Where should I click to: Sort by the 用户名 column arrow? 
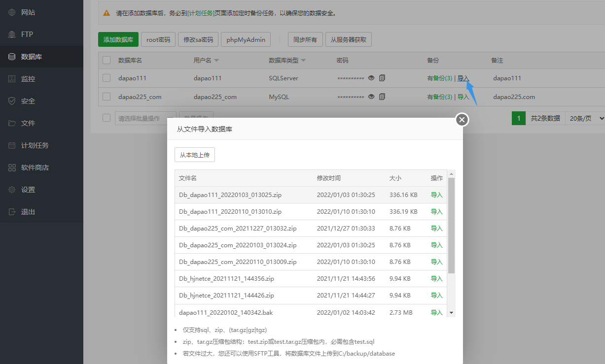pyautogui.click(x=216, y=61)
